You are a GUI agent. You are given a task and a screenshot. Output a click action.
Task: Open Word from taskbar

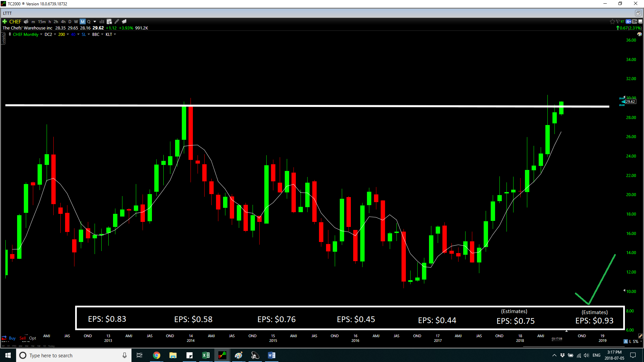click(x=272, y=355)
